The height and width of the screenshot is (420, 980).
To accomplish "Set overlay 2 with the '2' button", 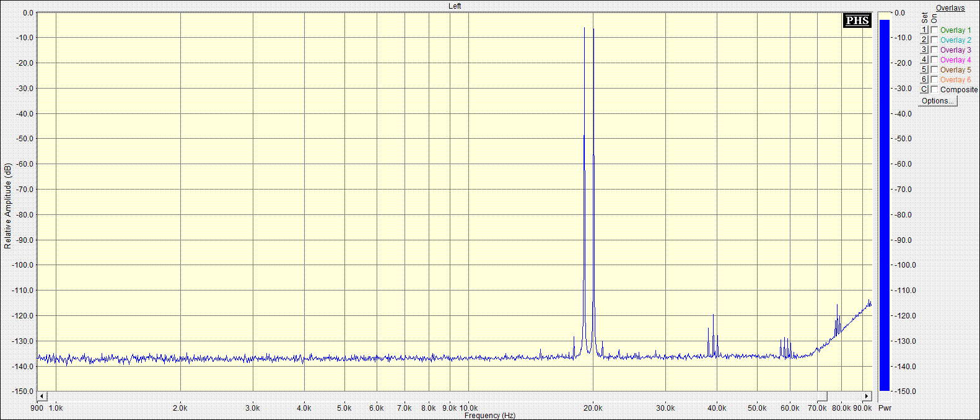I will (x=924, y=40).
